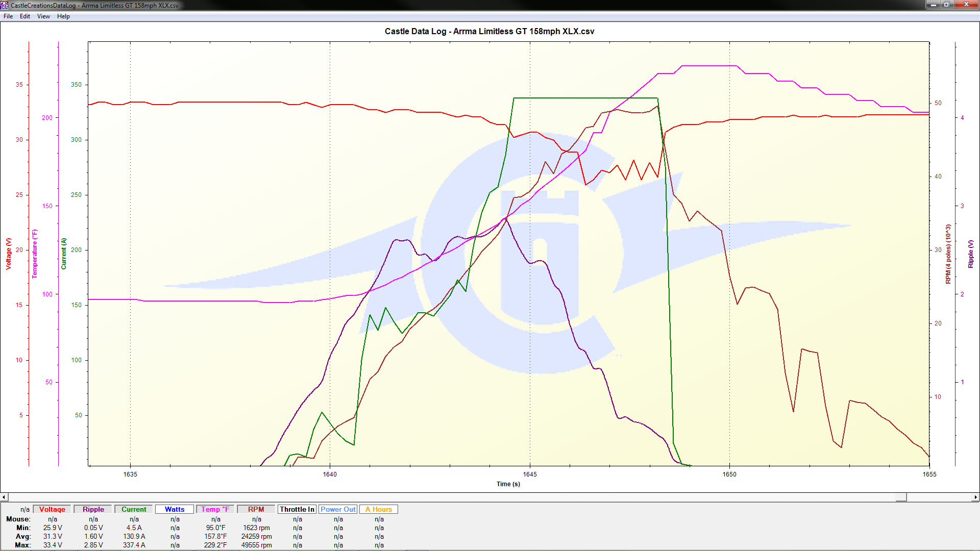980x551 pixels.
Task: Enable the Power Out series
Action: pyautogui.click(x=338, y=509)
